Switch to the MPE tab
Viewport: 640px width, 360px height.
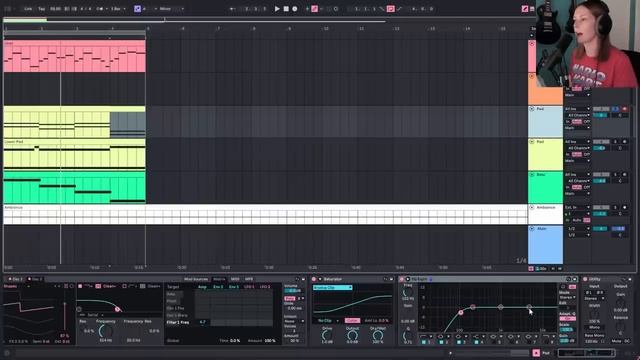click(249, 279)
